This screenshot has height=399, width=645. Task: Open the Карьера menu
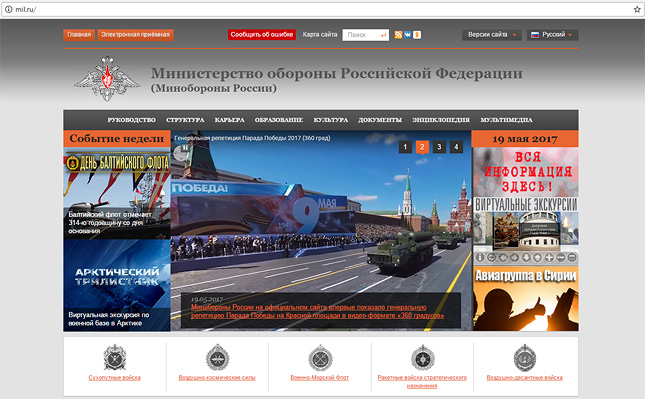[x=230, y=120]
